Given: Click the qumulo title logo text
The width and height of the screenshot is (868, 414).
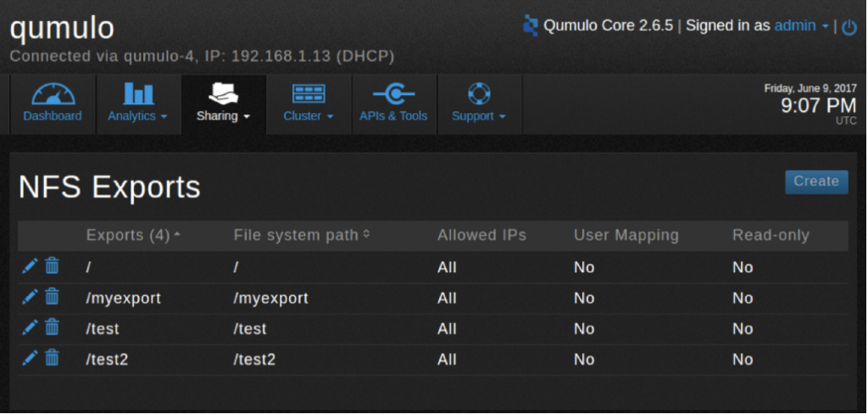Looking at the screenshot, I should pos(62,28).
